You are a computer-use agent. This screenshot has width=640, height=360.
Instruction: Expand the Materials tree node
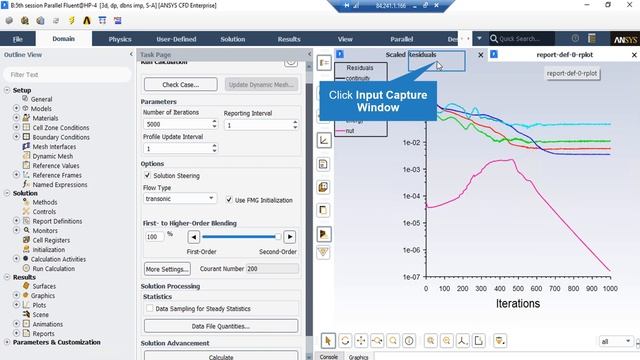(x=16, y=118)
